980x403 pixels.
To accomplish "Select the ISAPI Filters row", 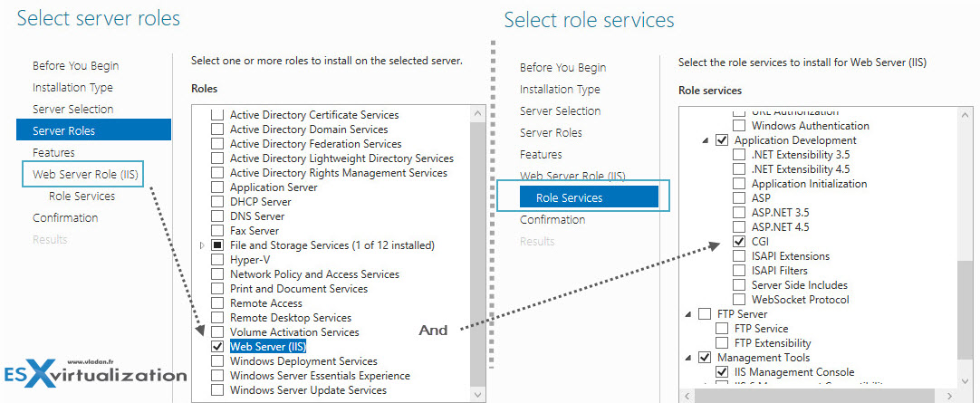I will click(779, 271).
